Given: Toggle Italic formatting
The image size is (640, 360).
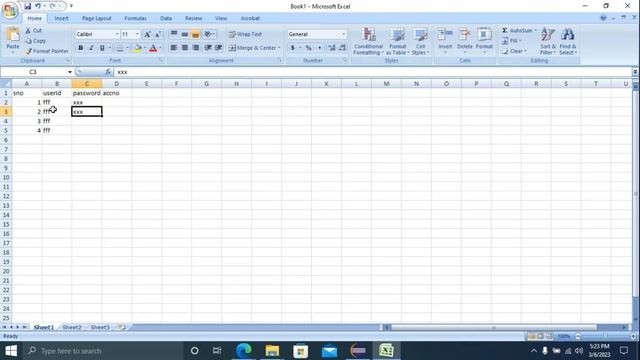Looking at the screenshot, I should [91, 48].
